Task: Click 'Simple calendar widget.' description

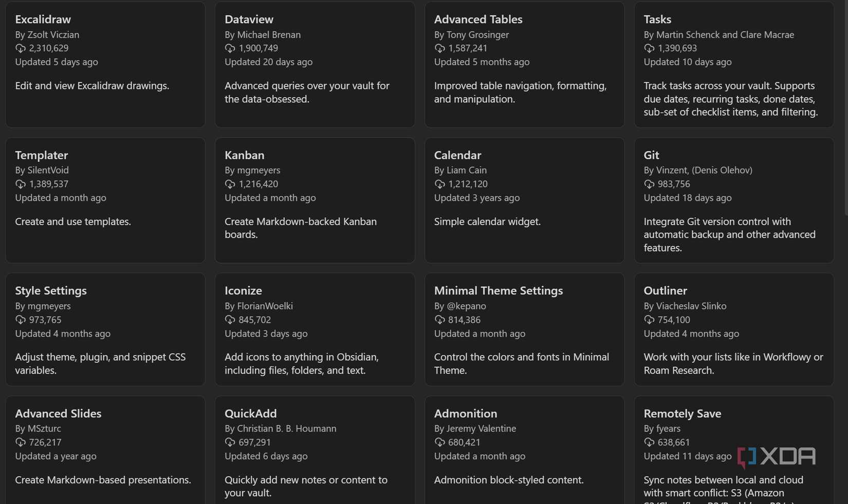Action: coord(487,221)
